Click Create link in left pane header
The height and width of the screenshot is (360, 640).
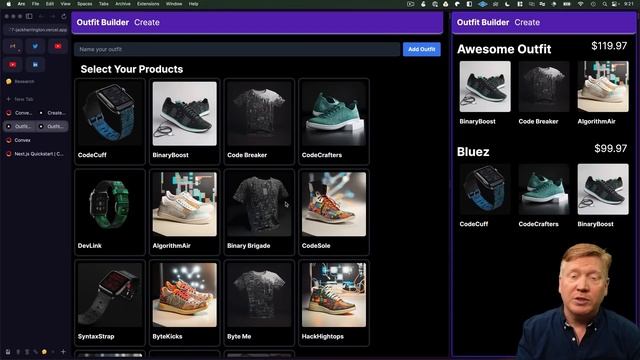point(147,22)
